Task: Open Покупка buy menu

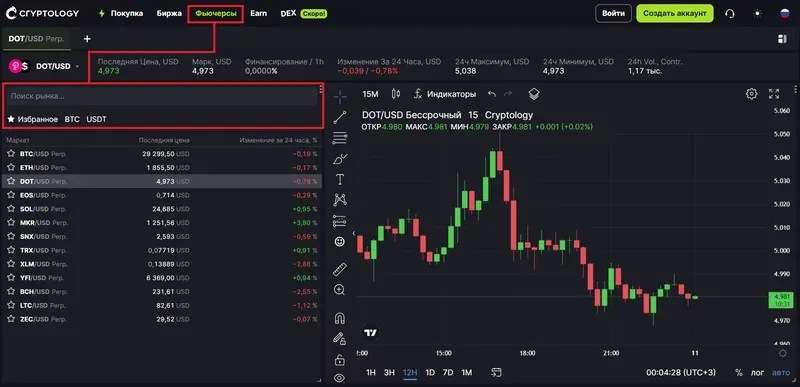Action: point(121,13)
